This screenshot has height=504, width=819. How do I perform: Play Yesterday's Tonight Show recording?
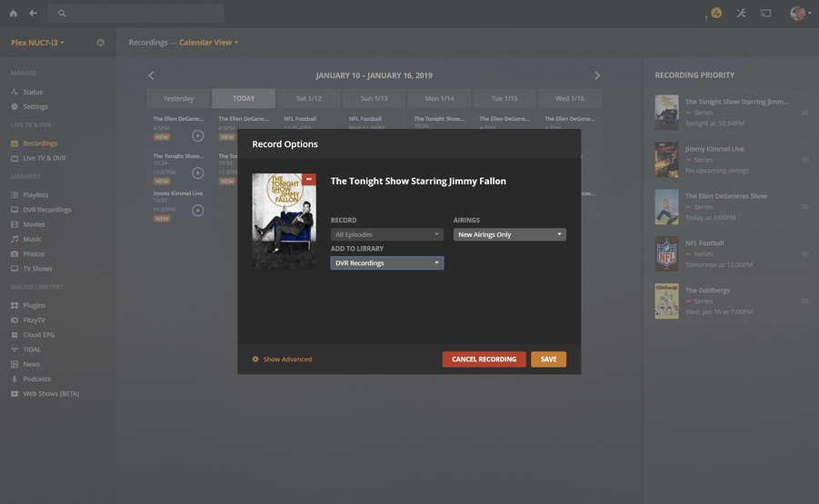pyautogui.click(x=197, y=173)
